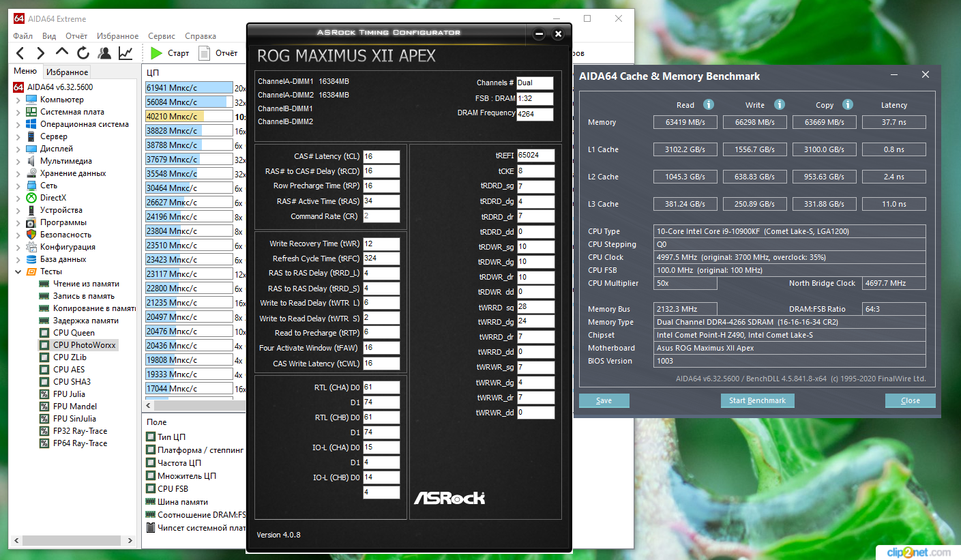Select the highlighted 40210 Мпкс/с row
Screen dimensions: 961x560
click(189, 116)
